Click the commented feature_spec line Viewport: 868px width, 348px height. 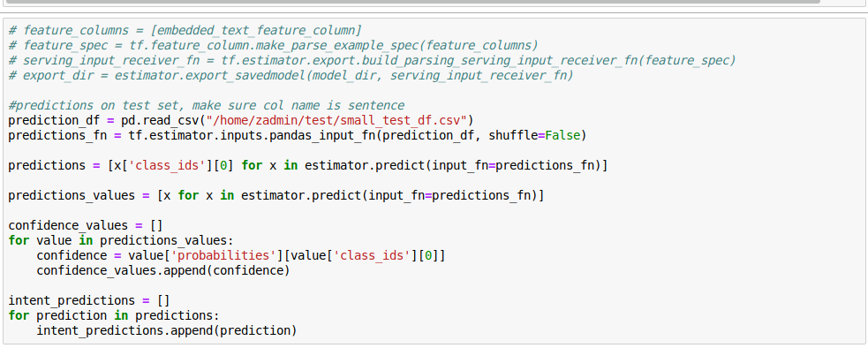(274, 45)
